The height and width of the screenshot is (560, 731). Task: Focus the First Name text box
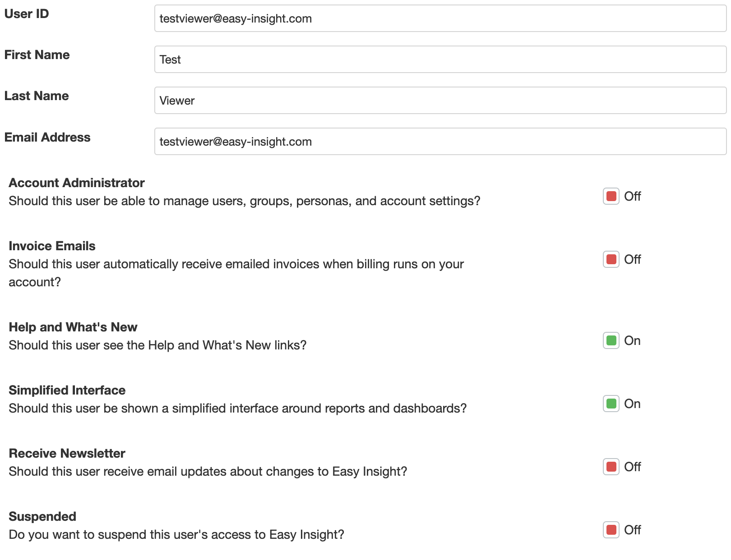[440, 60]
